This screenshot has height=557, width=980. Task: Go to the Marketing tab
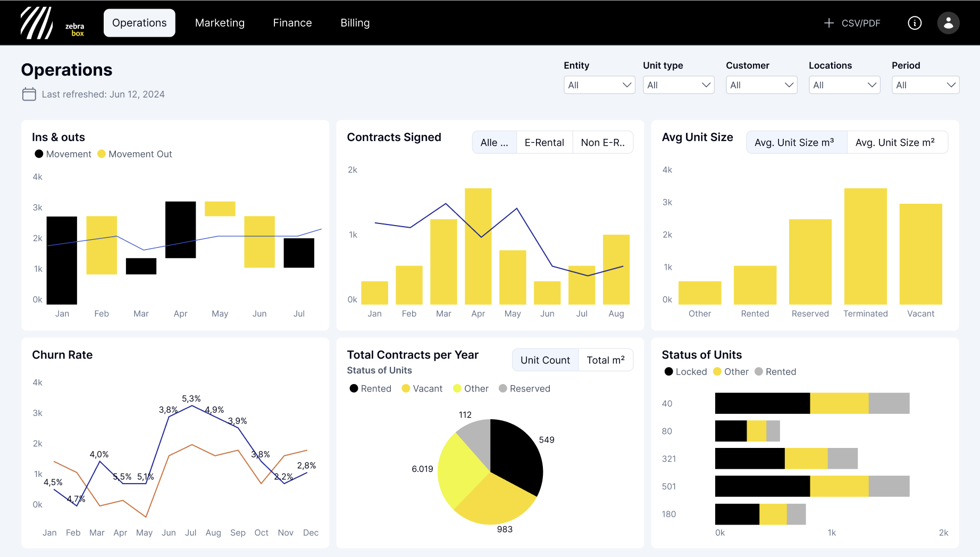220,23
